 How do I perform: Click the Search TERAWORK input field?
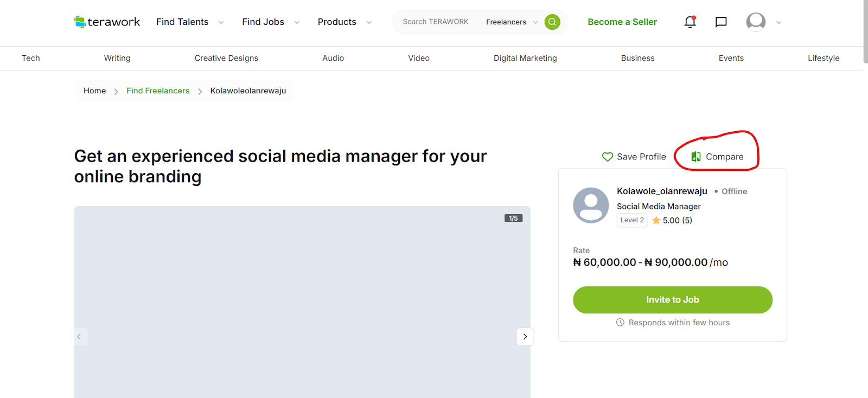pyautogui.click(x=435, y=22)
